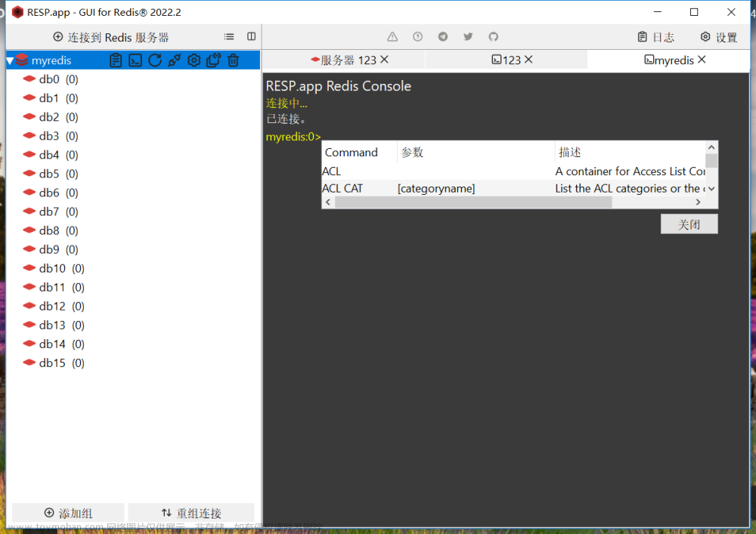Click scroll-up arrow in command list
Screen dimensions: 756x534
(711, 147)
